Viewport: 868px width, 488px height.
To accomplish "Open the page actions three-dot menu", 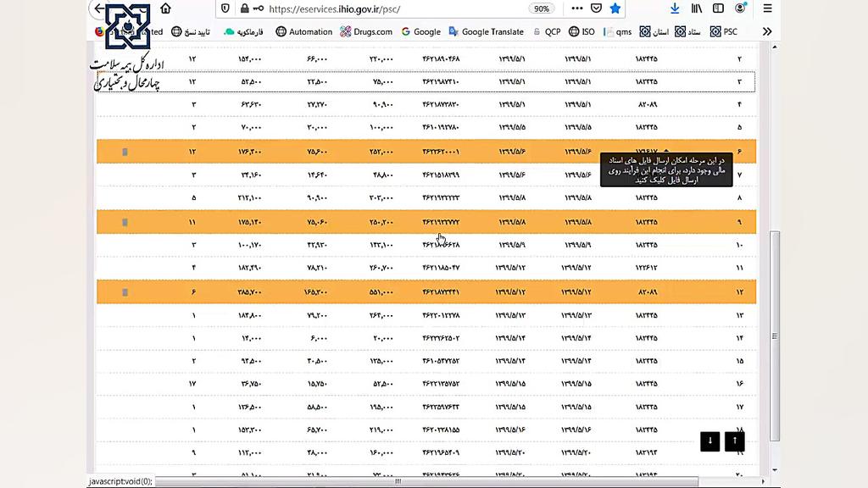I will pos(576,8).
